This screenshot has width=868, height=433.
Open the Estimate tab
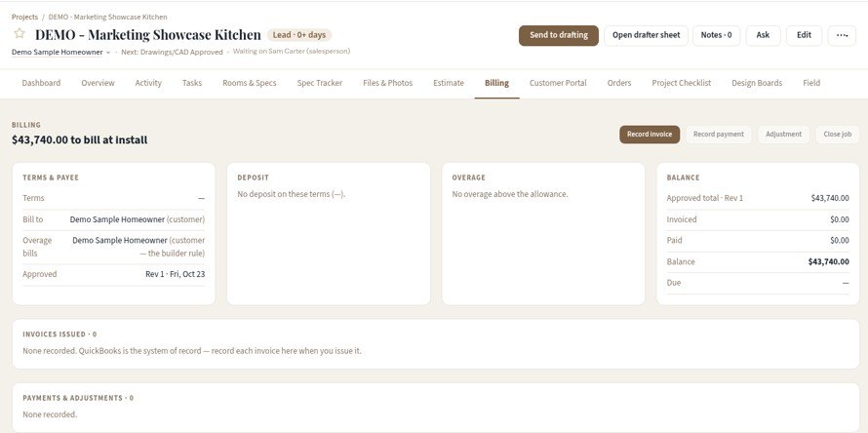449,83
